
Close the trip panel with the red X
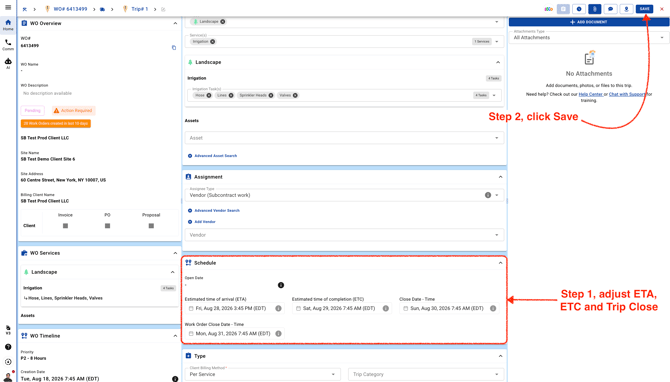[662, 9]
